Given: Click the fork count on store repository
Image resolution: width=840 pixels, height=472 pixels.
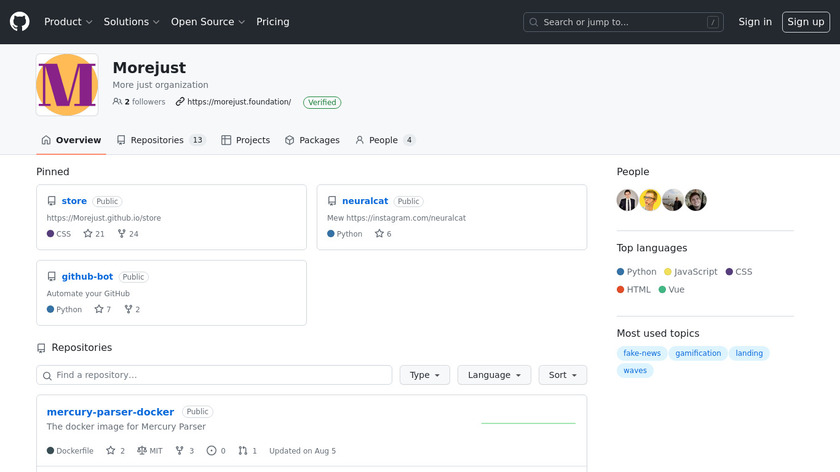Looking at the screenshot, I should [128, 234].
